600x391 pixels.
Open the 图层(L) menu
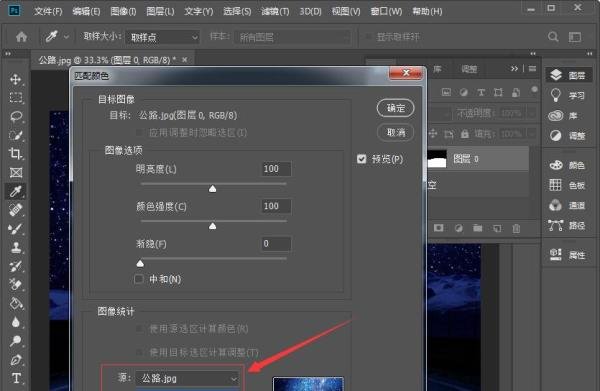pyautogui.click(x=160, y=11)
